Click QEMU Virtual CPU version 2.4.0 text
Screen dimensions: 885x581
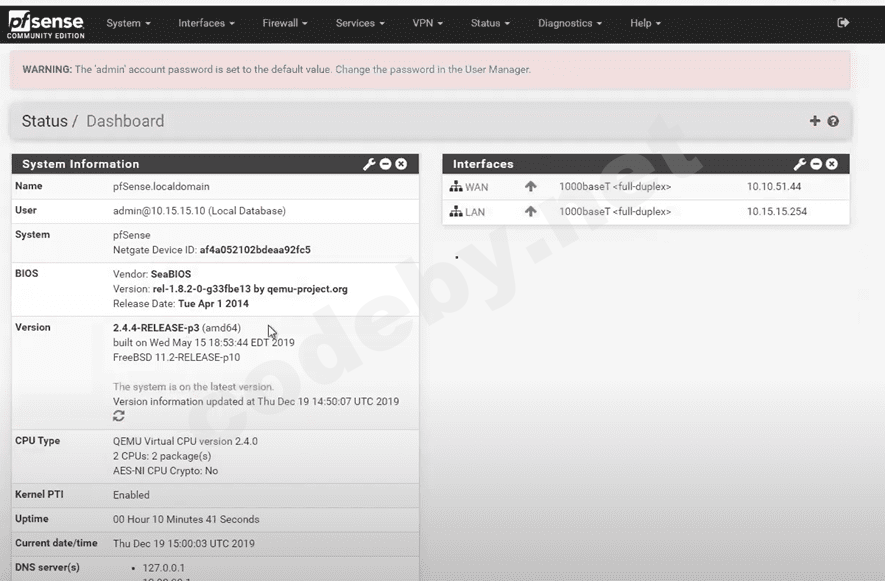(x=185, y=441)
